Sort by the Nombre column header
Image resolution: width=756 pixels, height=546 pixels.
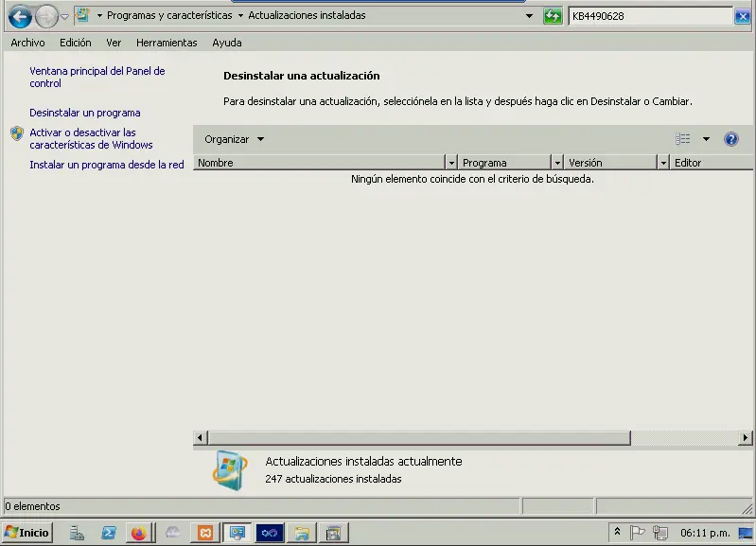pyautogui.click(x=319, y=163)
